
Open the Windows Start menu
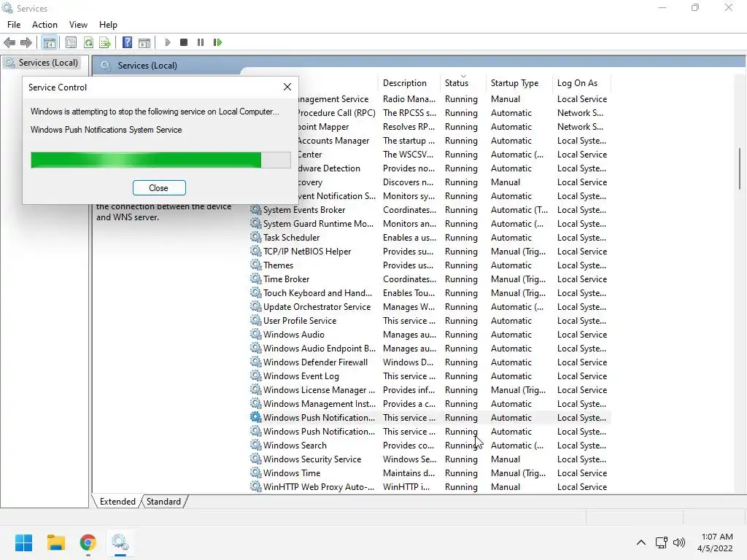(23, 542)
